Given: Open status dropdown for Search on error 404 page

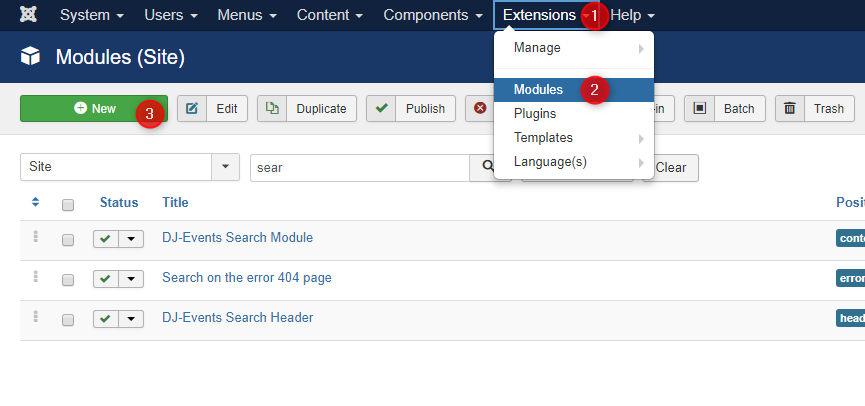Looking at the screenshot, I should click(x=131, y=279).
